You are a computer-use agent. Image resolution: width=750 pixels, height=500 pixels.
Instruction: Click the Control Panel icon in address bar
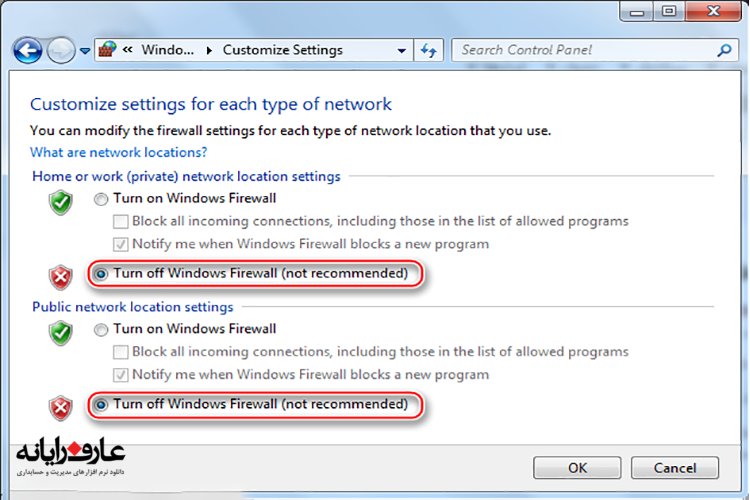pos(111,49)
